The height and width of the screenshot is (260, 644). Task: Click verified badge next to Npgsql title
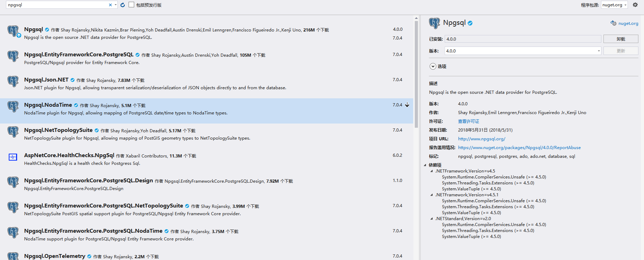[x=47, y=30]
